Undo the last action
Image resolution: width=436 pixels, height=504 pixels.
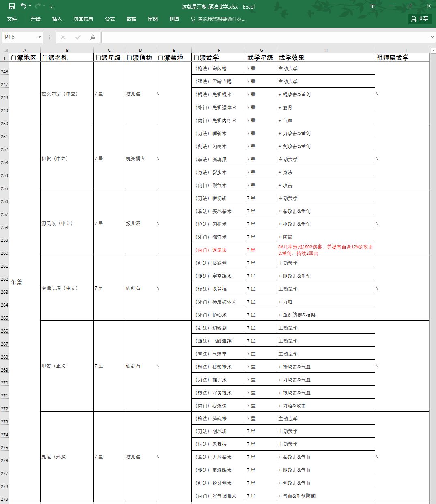(x=24, y=6)
